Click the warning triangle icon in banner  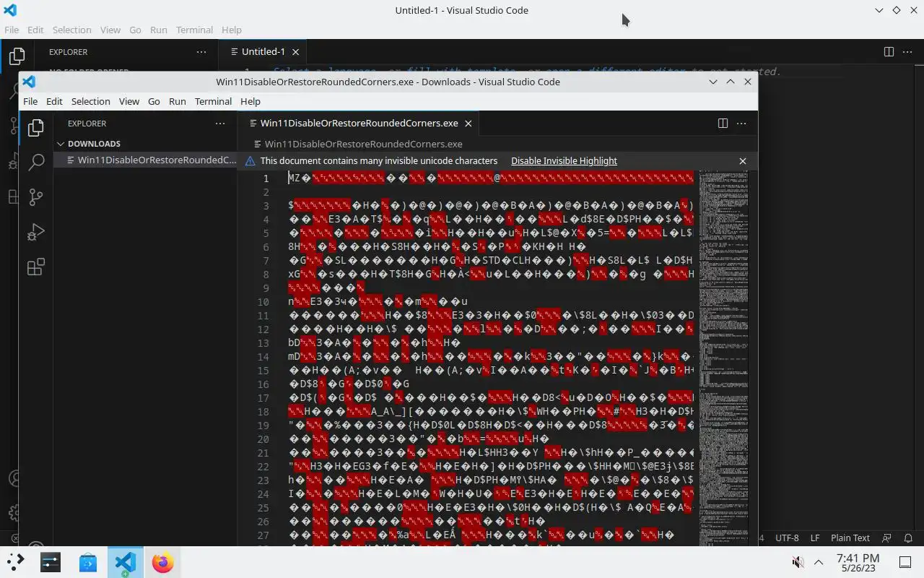250,161
